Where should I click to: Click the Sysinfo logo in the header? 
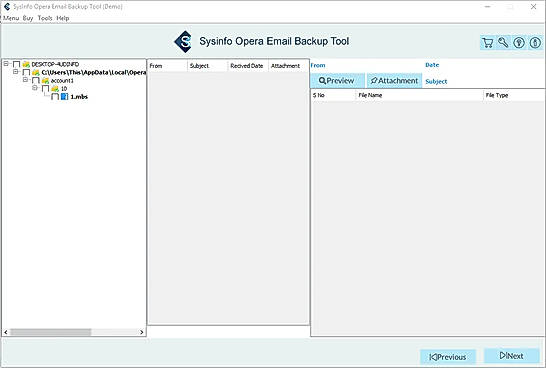(x=183, y=42)
